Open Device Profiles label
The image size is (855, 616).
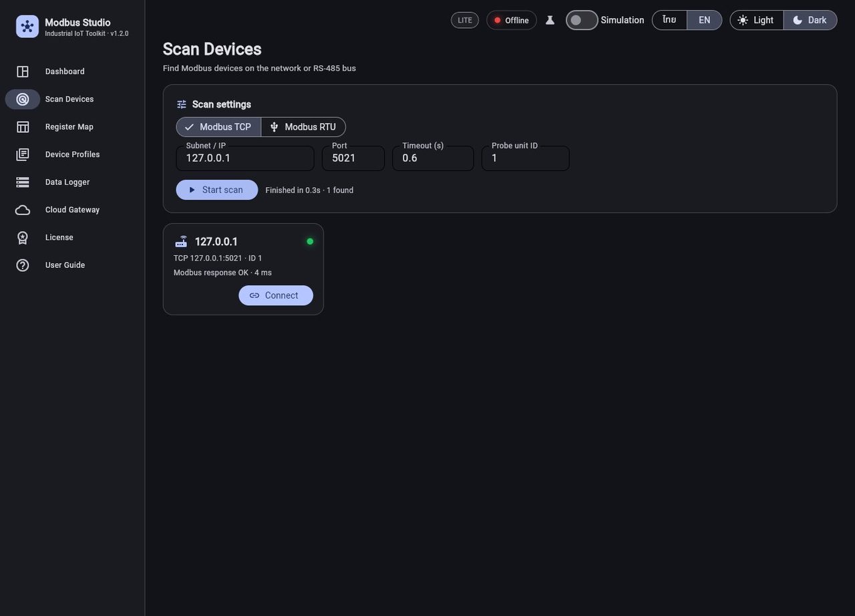pos(72,154)
